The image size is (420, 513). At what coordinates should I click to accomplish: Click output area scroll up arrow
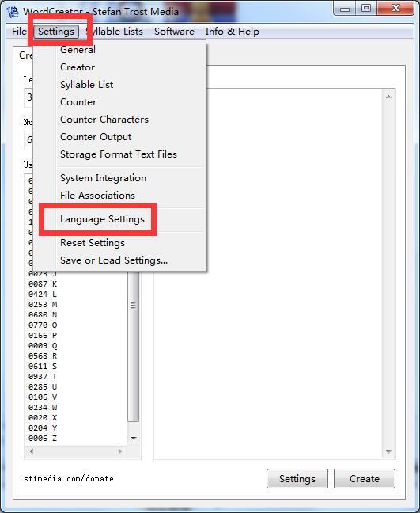388,97
